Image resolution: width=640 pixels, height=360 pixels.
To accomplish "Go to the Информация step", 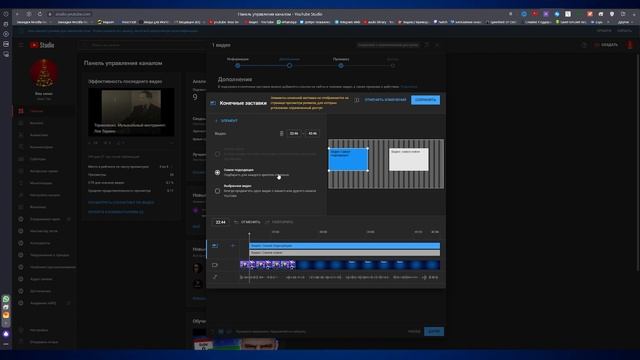I will [238, 62].
